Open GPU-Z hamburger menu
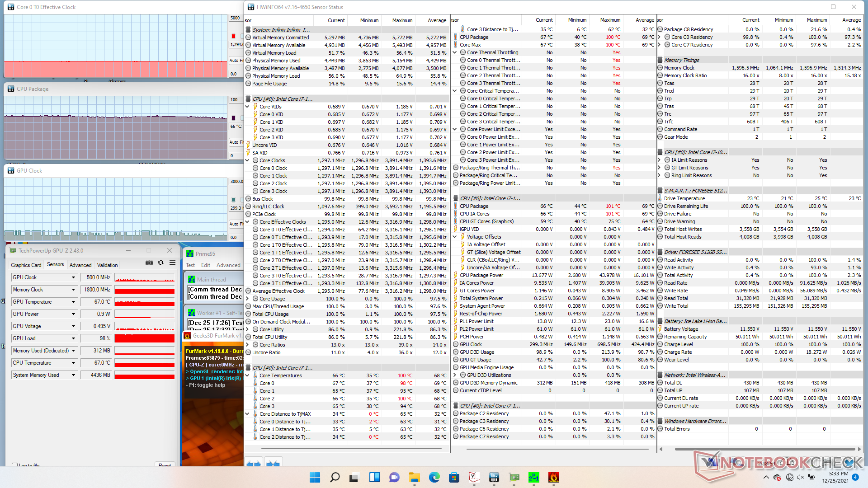The width and height of the screenshot is (868, 488). pos(172,263)
